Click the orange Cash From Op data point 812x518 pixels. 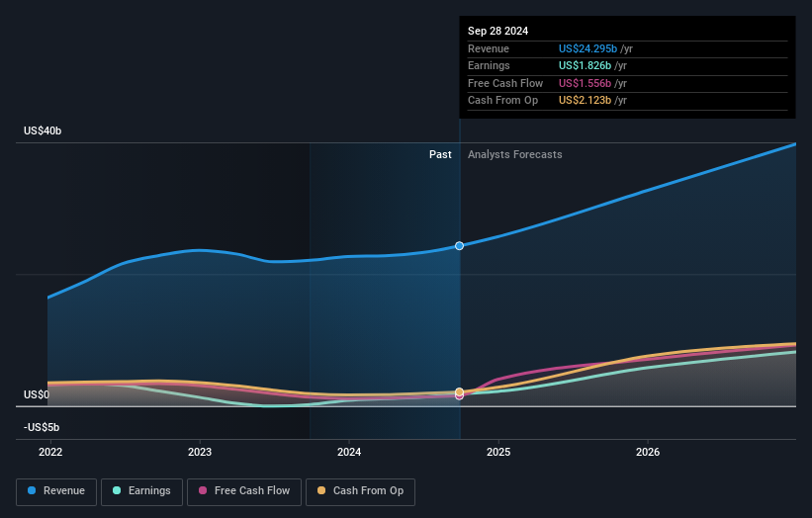(x=459, y=391)
